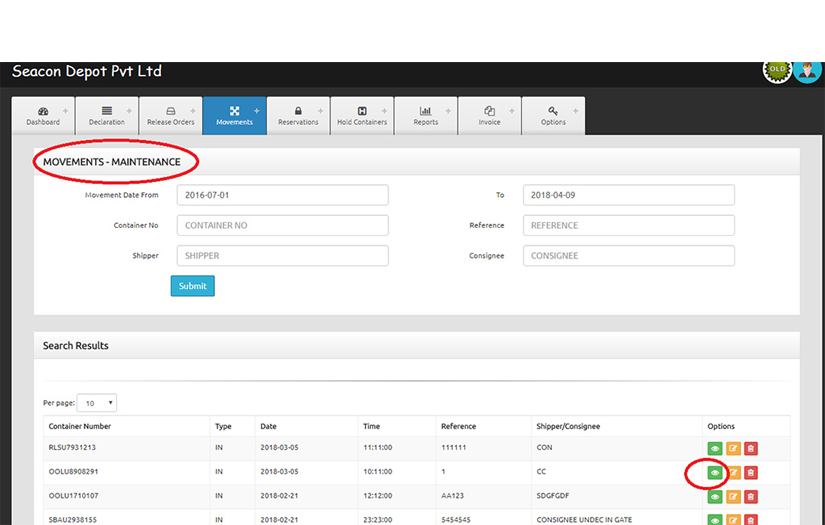Open the Hold Containers tab

click(x=362, y=116)
